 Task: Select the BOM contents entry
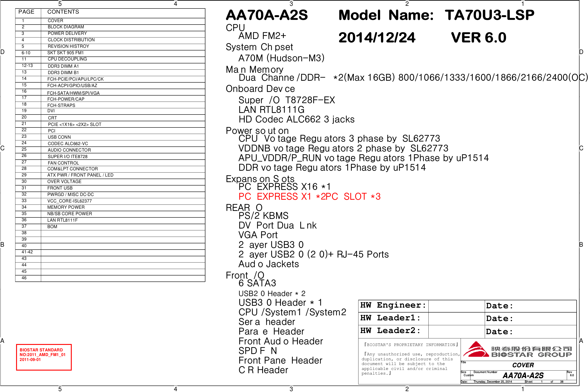tap(52, 227)
